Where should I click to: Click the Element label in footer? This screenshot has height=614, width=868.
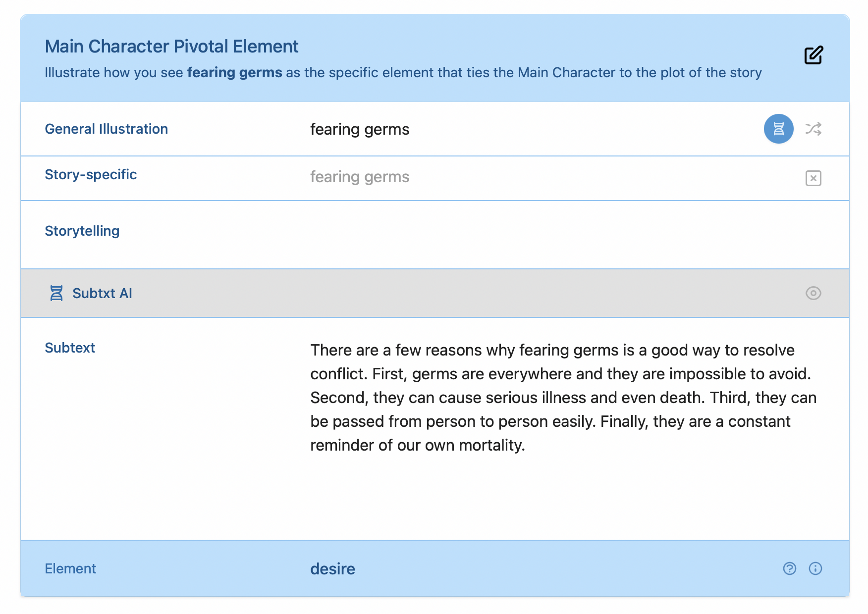coord(70,569)
